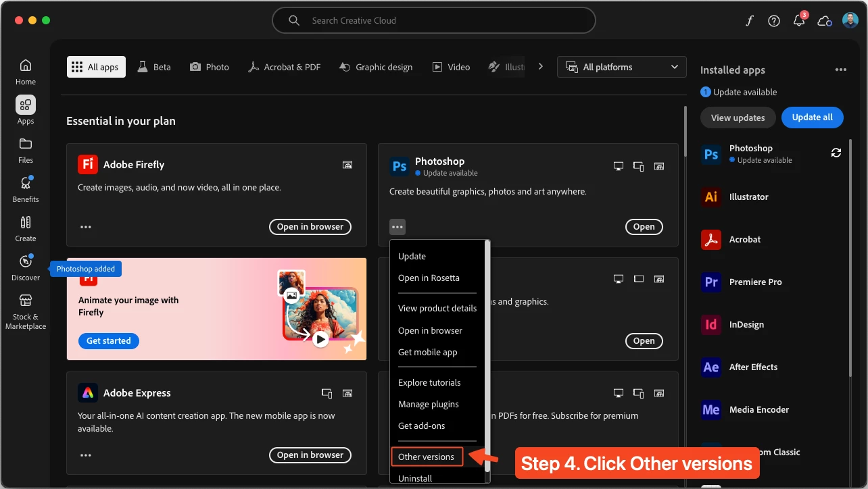Switch to Acrobat & PDF tab

point(284,67)
